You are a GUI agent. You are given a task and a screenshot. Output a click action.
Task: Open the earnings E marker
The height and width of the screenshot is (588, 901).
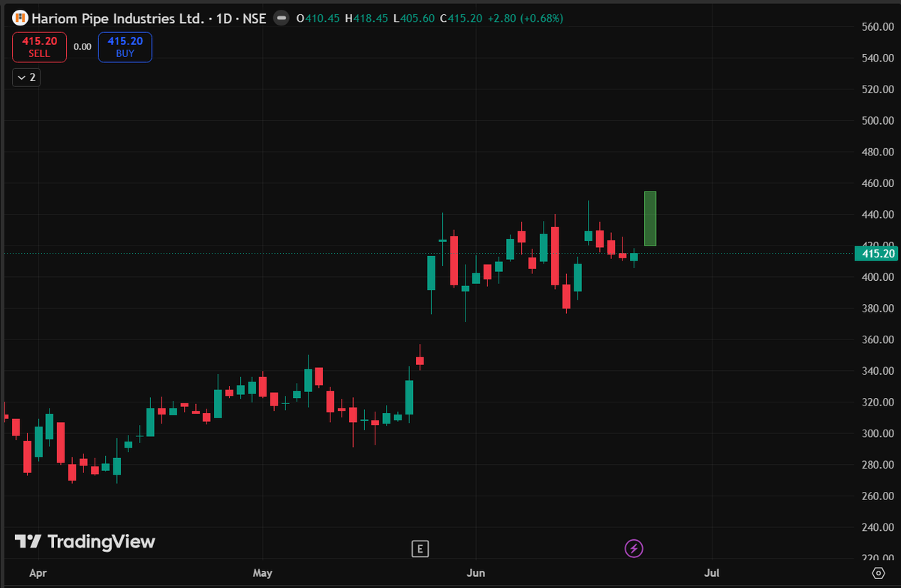[420, 549]
